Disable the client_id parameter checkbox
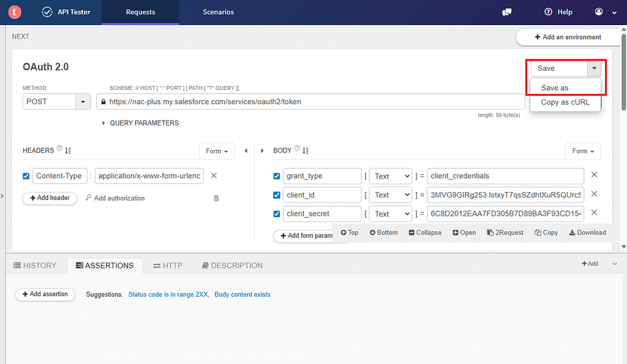Screen dimensions: 627x364 (276, 195)
